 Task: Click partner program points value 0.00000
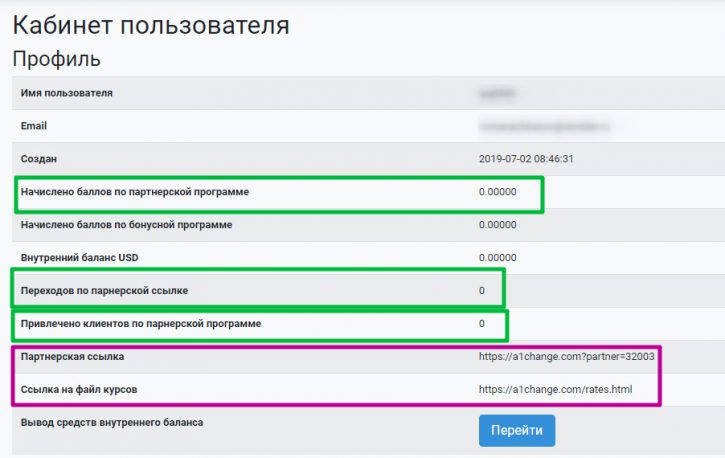point(498,192)
